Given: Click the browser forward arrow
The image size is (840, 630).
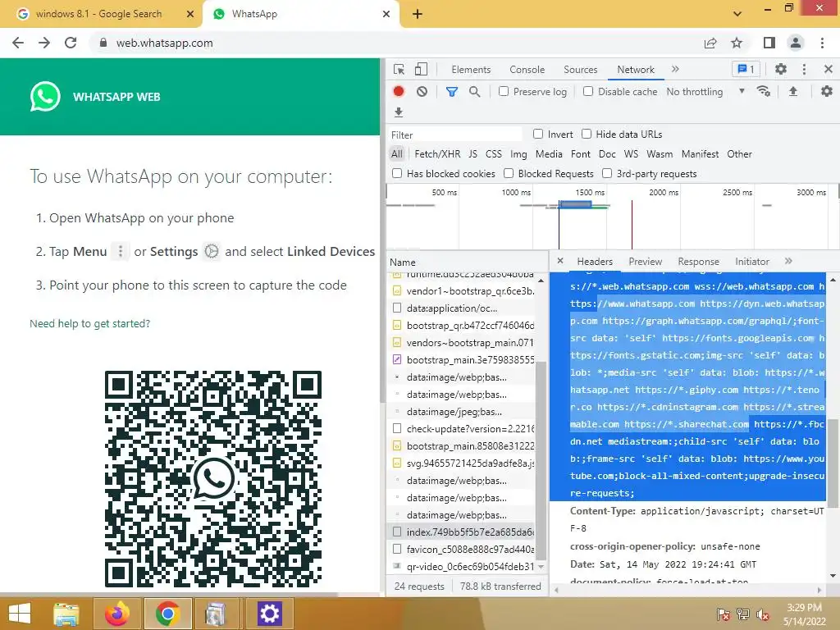Looking at the screenshot, I should point(44,43).
